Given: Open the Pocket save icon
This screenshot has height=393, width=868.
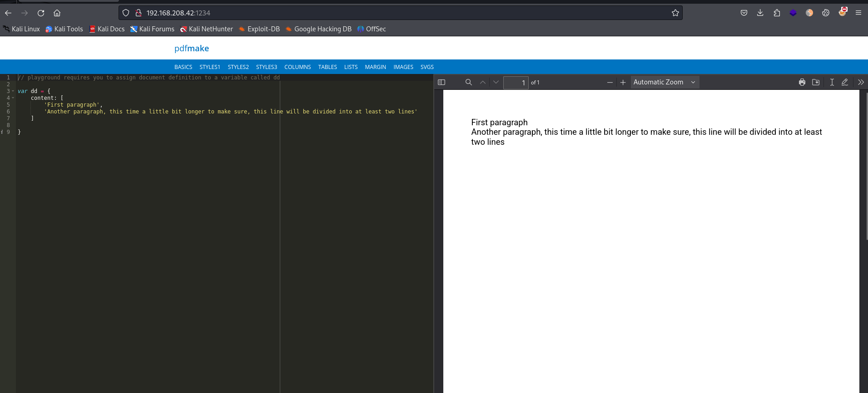Looking at the screenshot, I should [744, 13].
